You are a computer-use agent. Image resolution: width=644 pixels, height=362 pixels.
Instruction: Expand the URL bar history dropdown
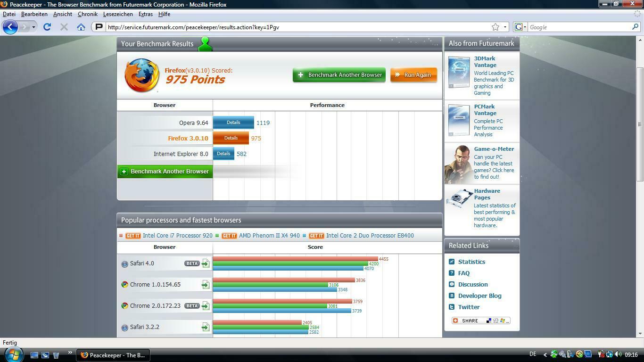(x=505, y=27)
